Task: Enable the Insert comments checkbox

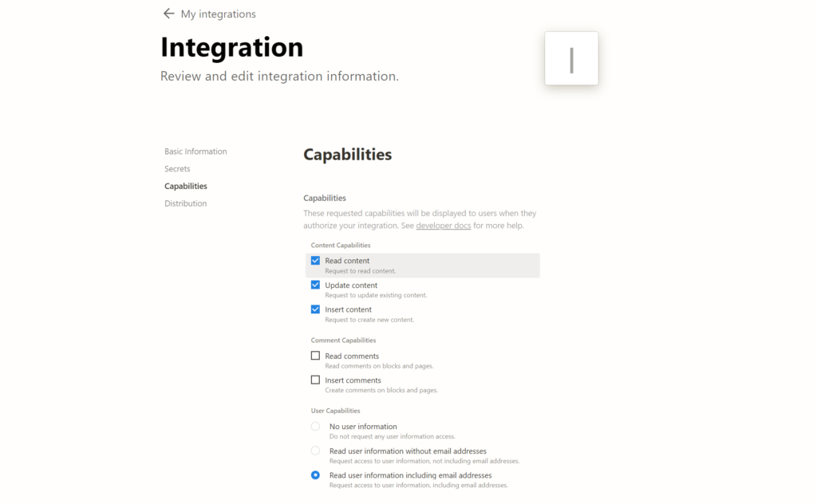Action: pos(315,380)
